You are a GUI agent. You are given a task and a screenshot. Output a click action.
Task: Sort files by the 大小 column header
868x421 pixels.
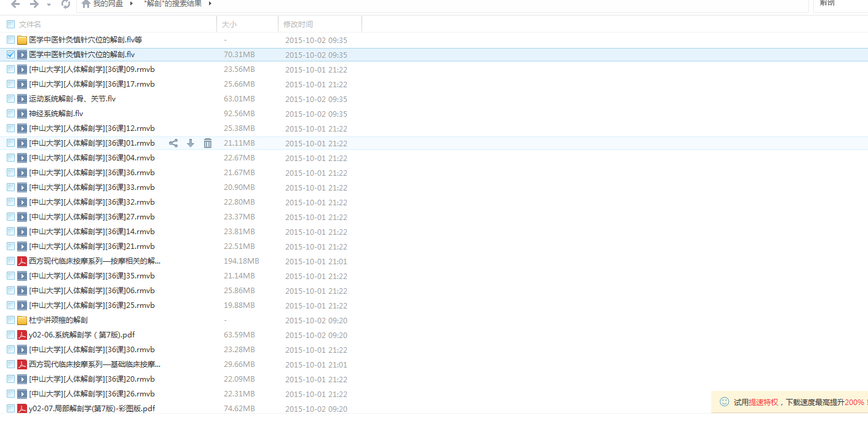tap(229, 25)
